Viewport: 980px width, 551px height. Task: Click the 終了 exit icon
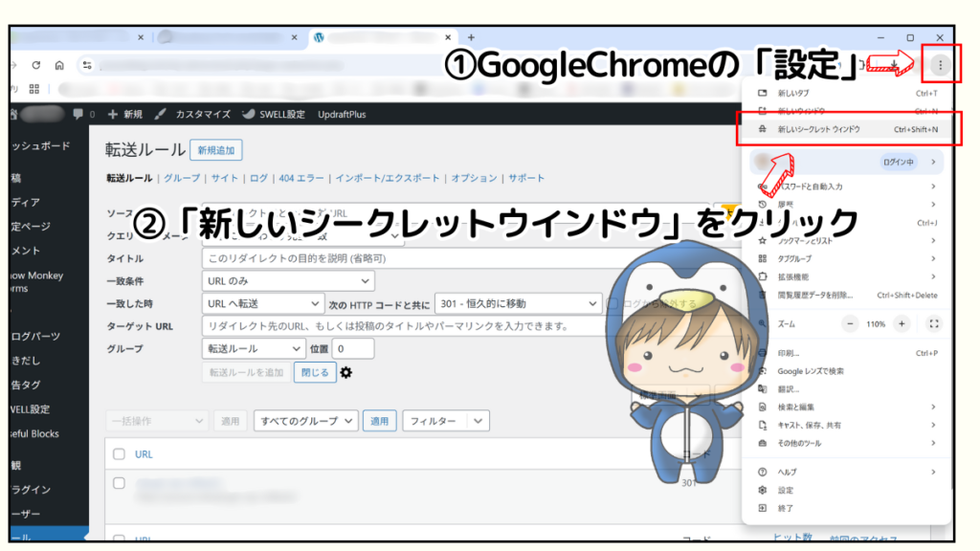pyautogui.click(x=763, y=509)
